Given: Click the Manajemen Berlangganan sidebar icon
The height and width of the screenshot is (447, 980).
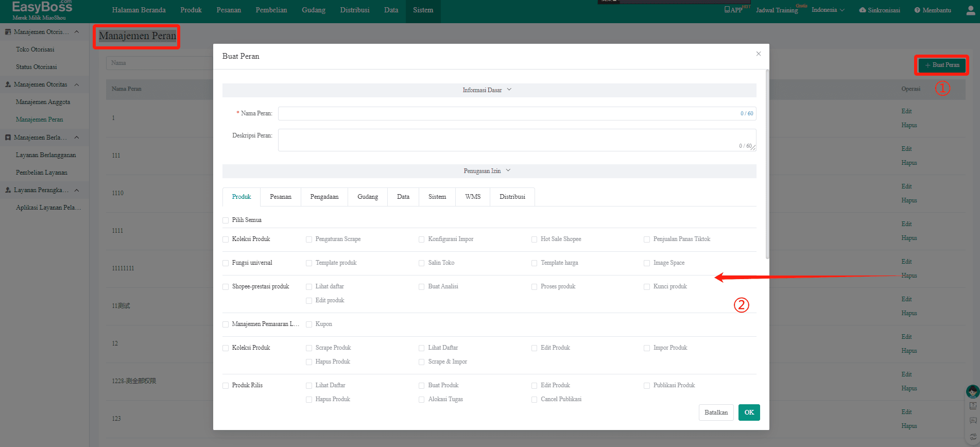Looking at the screenshot, I should pos(8,137).
